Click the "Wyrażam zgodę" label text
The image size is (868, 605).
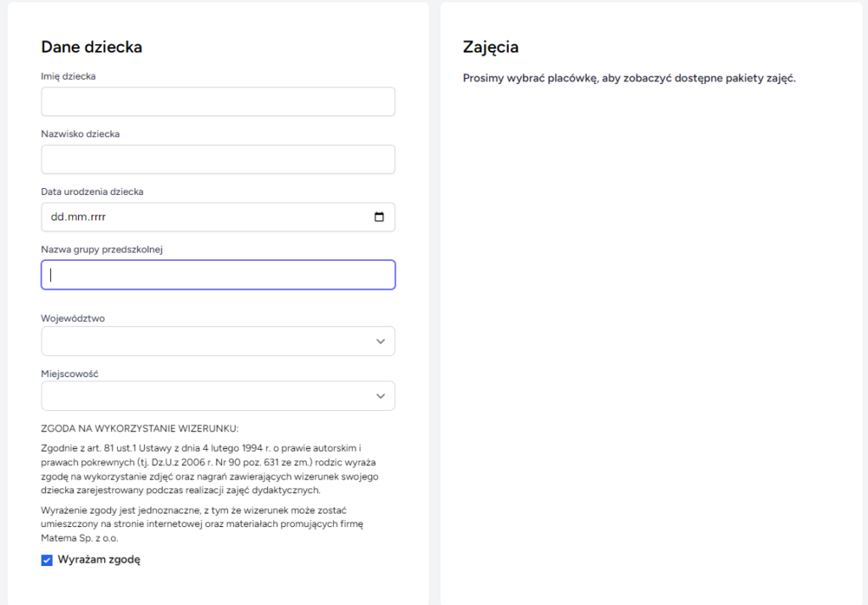[98, 560]
